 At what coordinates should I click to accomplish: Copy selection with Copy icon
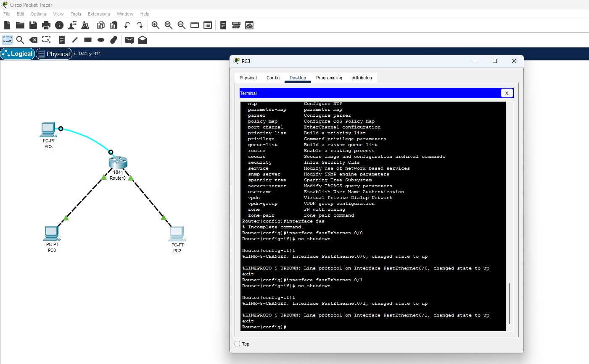(101, 25)
